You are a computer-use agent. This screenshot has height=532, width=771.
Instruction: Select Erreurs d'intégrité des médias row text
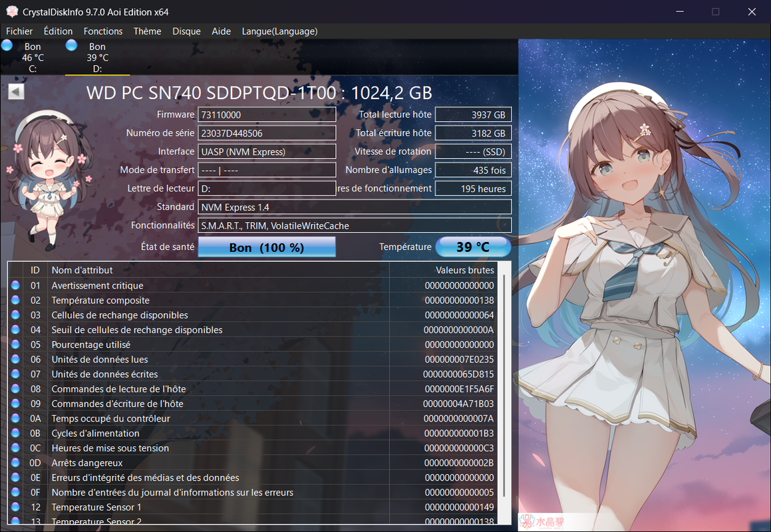(x=145, y=477)
